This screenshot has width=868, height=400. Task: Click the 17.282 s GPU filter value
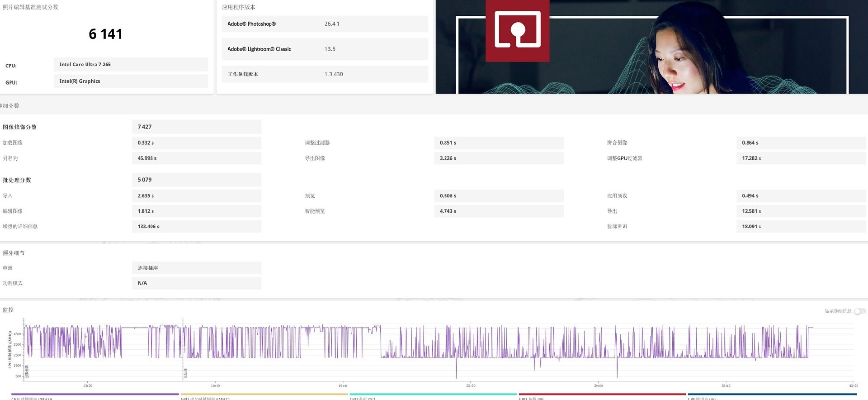[x=800, y=158]
